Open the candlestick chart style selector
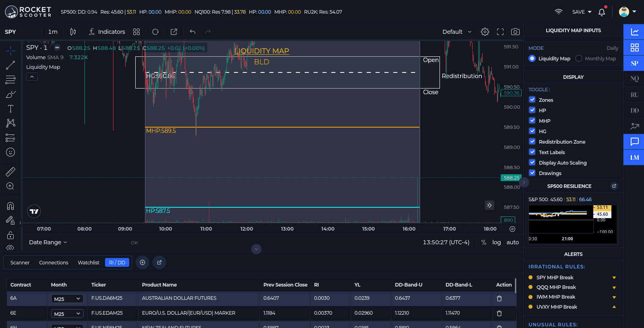 click(73, 32)
